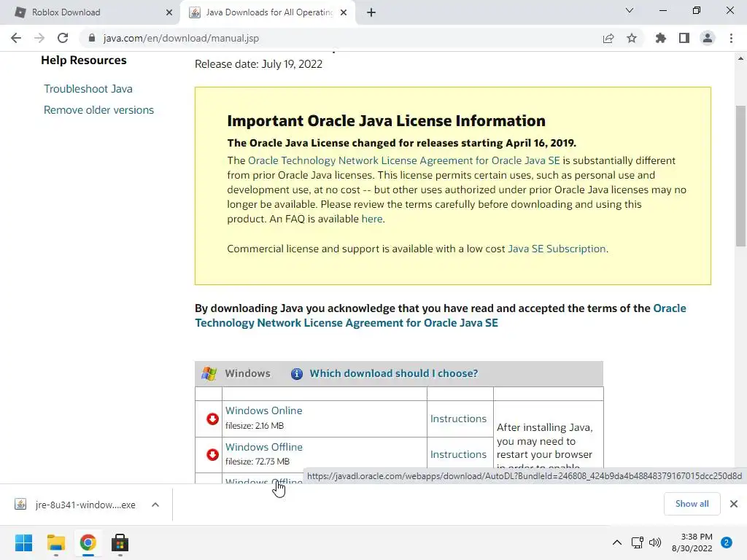Click the Windows logo icon in the table header
The height and width of the screenshot is (560, 747).
click(209, 374)
